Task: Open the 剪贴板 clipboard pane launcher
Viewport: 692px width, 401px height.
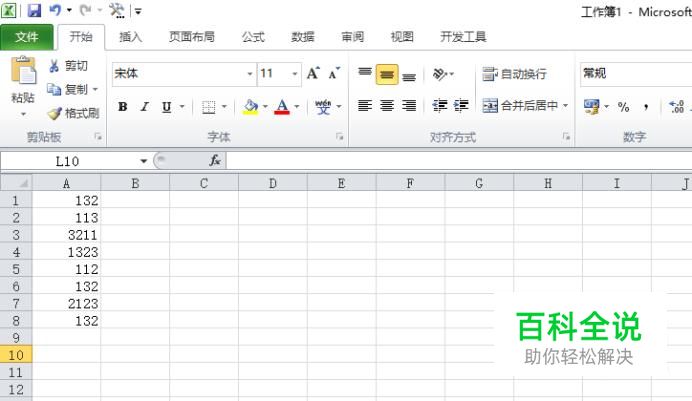Action: pyautogui.click(x=98, y=137)
